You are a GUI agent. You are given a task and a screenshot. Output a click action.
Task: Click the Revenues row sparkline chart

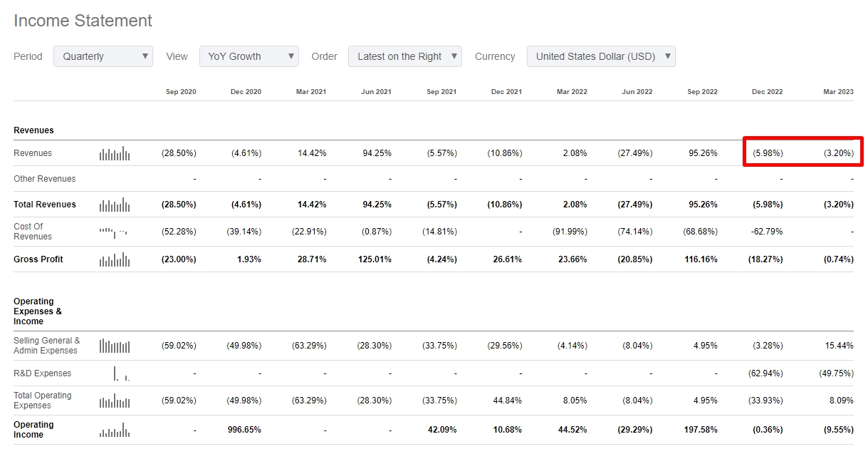(x=114, y=153)
